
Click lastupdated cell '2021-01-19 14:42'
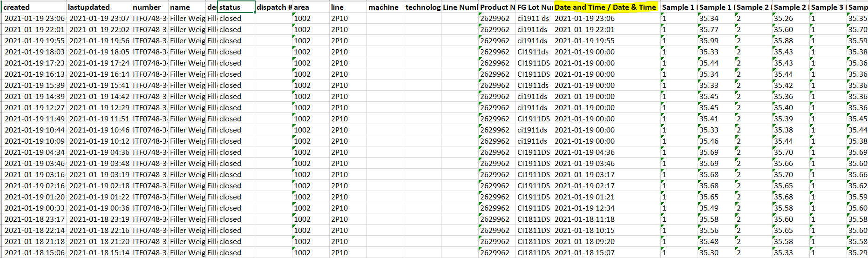coord(99,96)
